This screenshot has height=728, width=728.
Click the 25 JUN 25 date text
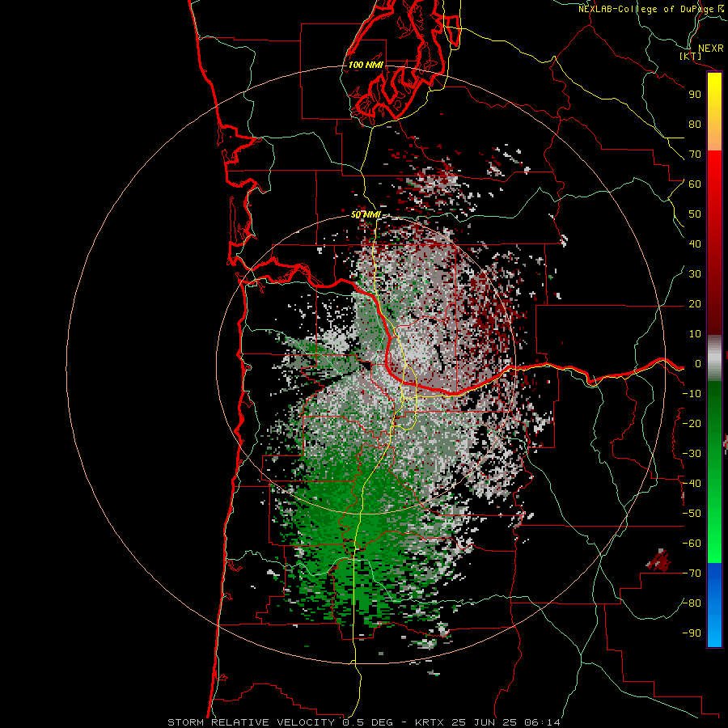pos(487,722)
